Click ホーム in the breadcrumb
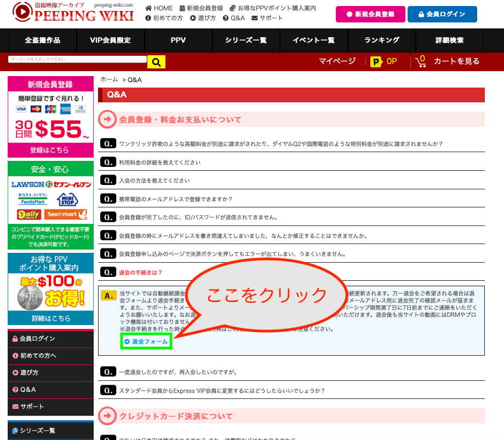Screen dimensions: 504x440 109,80
